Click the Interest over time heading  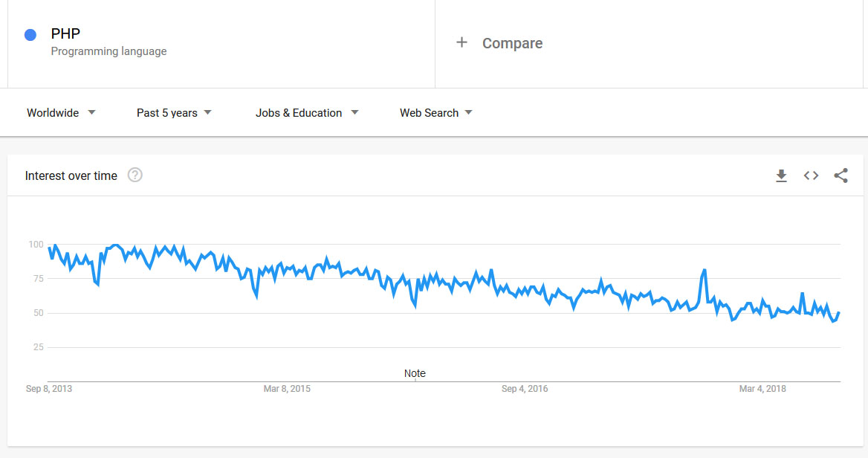tap(71, 176)
